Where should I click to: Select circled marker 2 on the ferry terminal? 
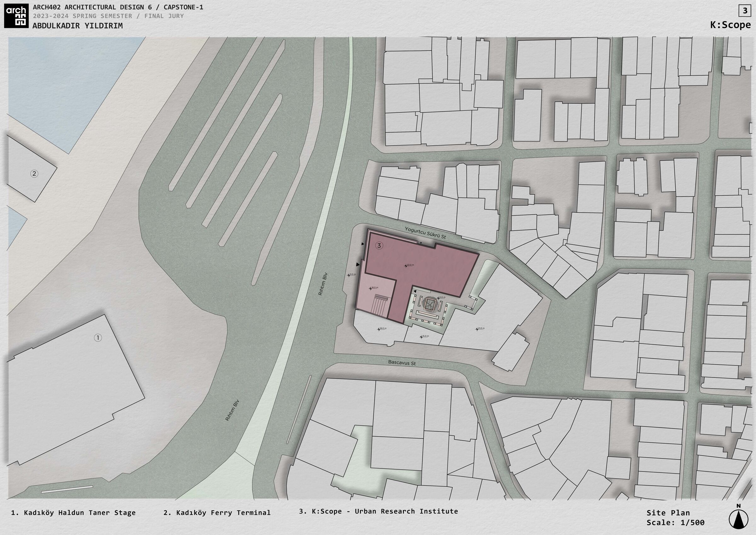pos(34,174)
